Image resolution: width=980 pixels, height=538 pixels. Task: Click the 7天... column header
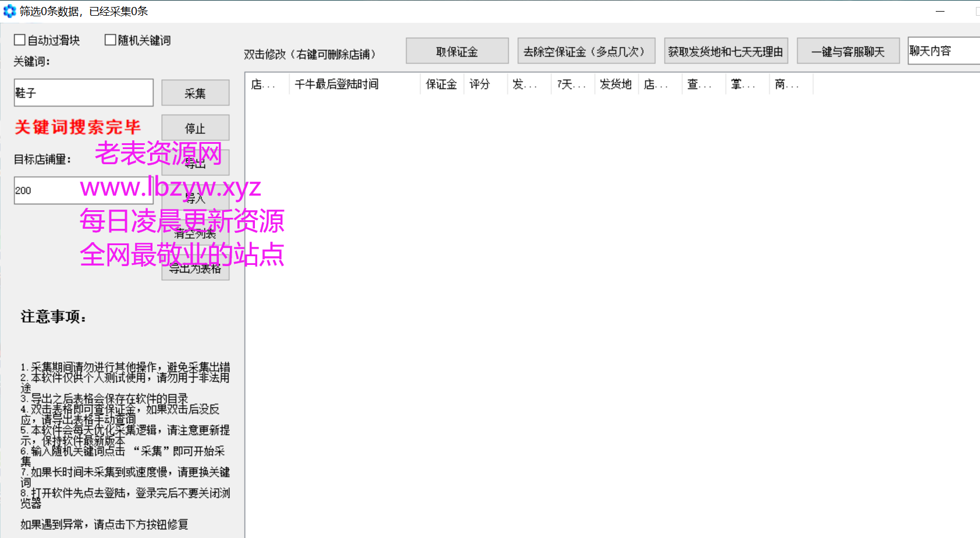[x=572, y=84]
